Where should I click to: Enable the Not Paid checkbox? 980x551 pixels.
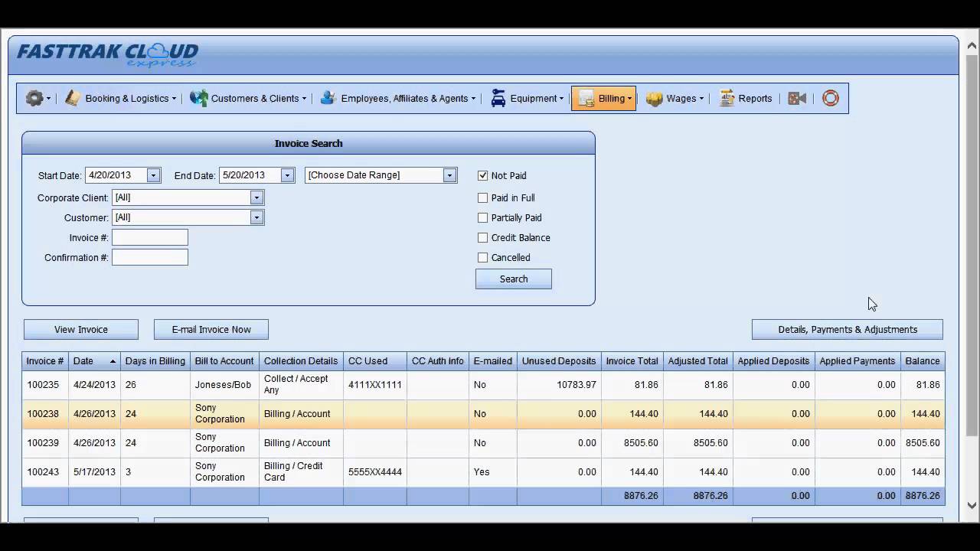(x=482, y=175)
